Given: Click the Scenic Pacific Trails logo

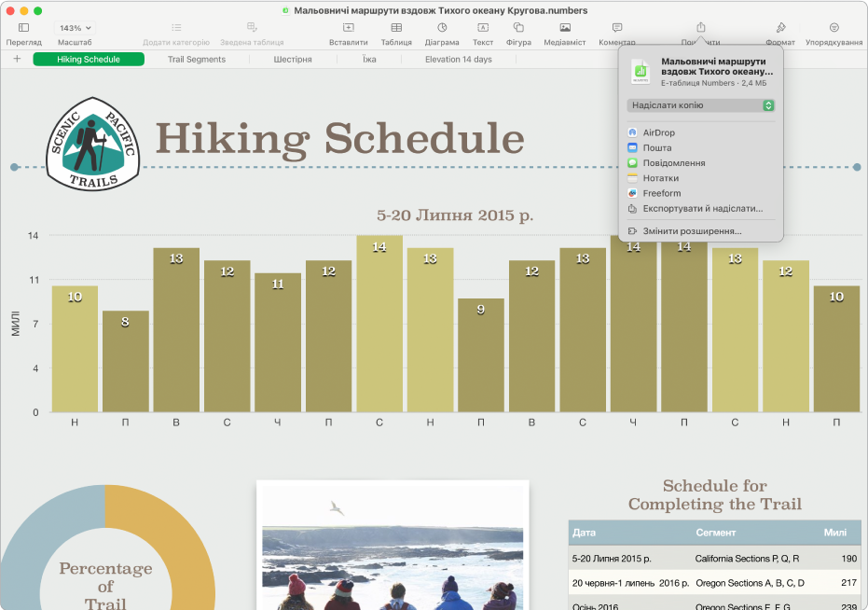Looking at the screenshot, I should coord(93,144).
